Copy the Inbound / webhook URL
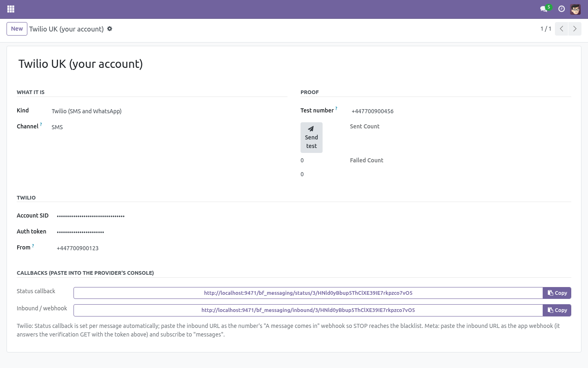 click(557, 310)
